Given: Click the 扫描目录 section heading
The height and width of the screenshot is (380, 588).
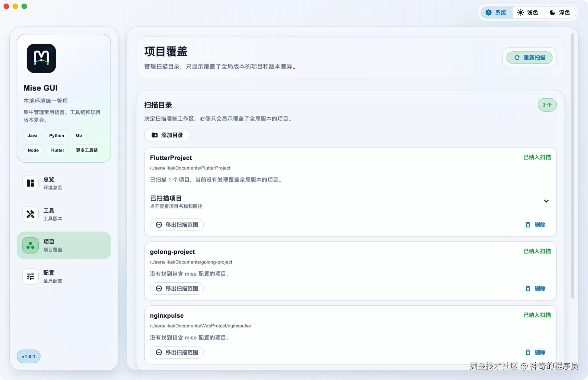Looking at the screenshot, I should 158,105.
